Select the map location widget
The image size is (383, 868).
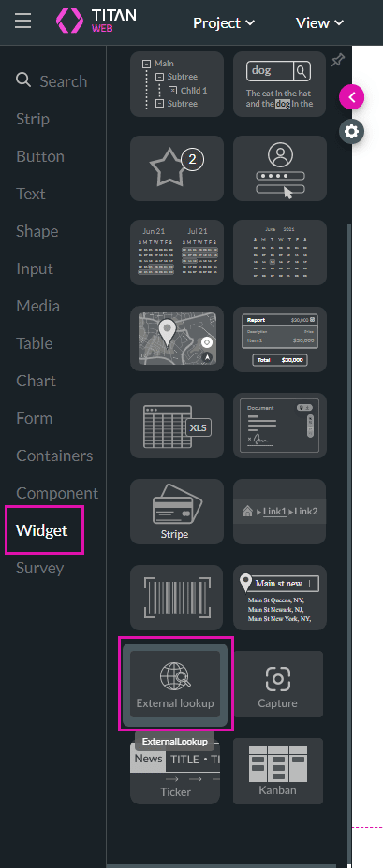[x=177, y=339]
